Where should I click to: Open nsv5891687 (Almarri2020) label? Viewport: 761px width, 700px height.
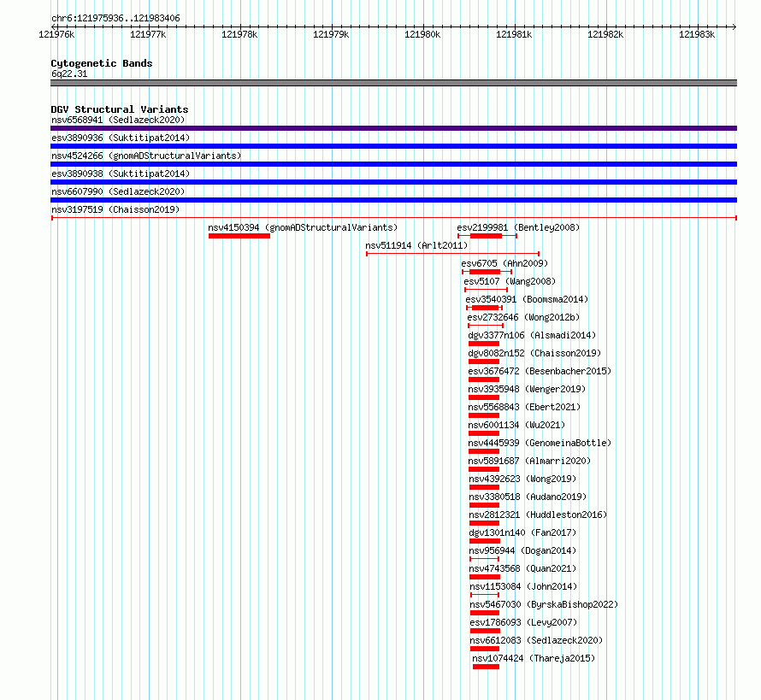529,461
